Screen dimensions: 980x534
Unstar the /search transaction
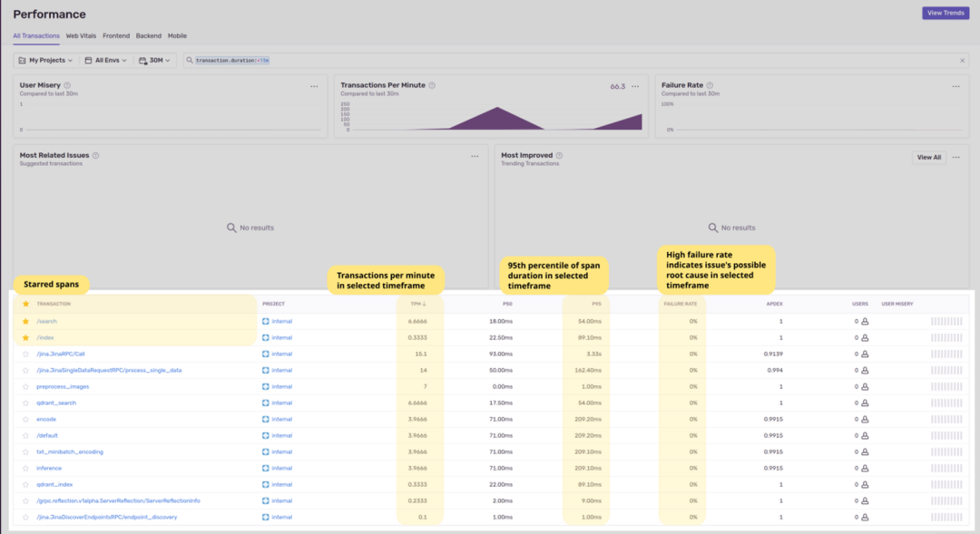25,321
